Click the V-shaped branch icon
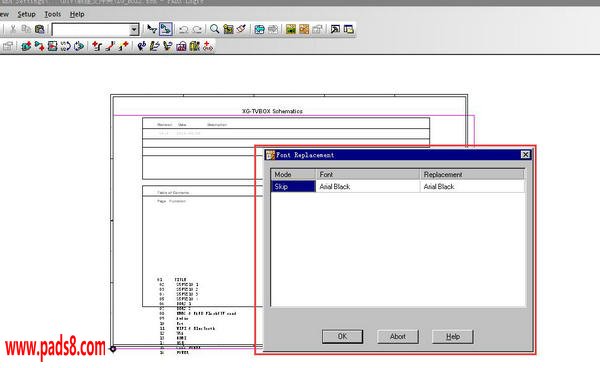The height and width of the screenshot is (368, 600). click(x=168, y=46)
